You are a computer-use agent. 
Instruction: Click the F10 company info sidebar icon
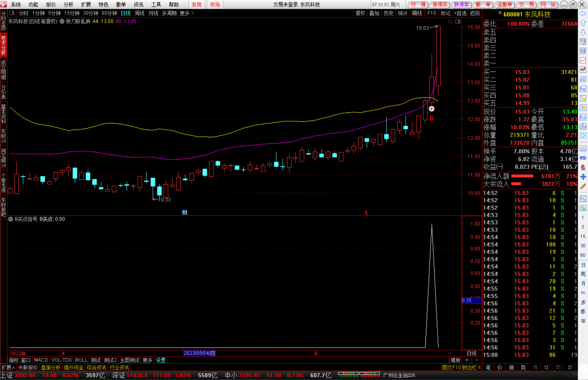(583, 89)
